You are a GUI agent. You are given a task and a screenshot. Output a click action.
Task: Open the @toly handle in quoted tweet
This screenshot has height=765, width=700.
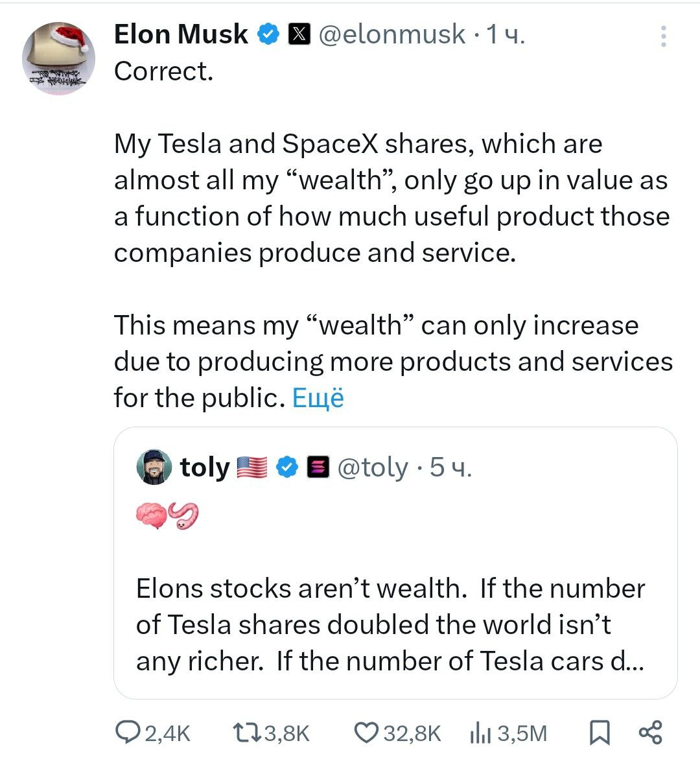(x=373, y=467)
